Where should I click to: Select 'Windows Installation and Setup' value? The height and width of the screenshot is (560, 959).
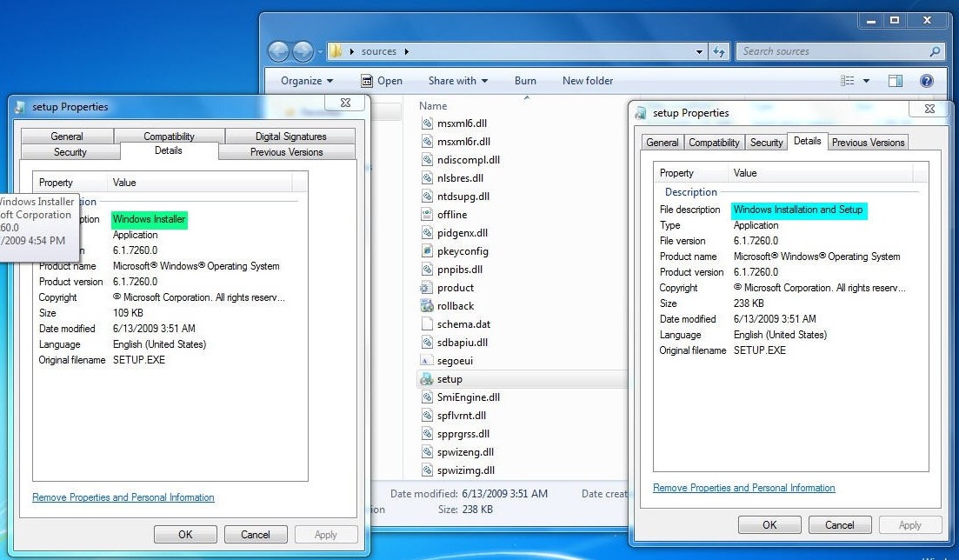tap(798, 210)
